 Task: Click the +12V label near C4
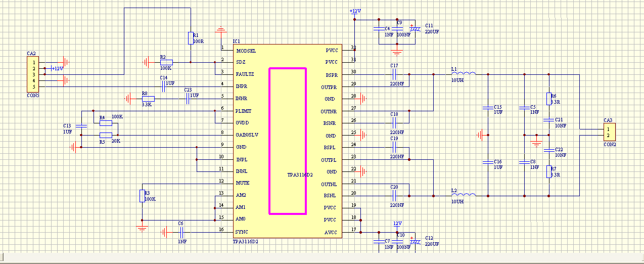pyautogui.click(x=355, y=11)
